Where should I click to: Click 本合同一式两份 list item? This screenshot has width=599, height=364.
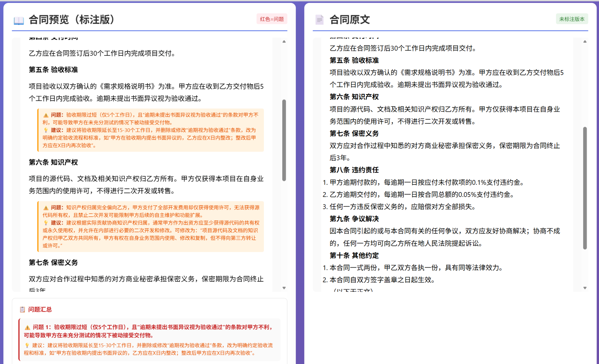click(416, 268)
